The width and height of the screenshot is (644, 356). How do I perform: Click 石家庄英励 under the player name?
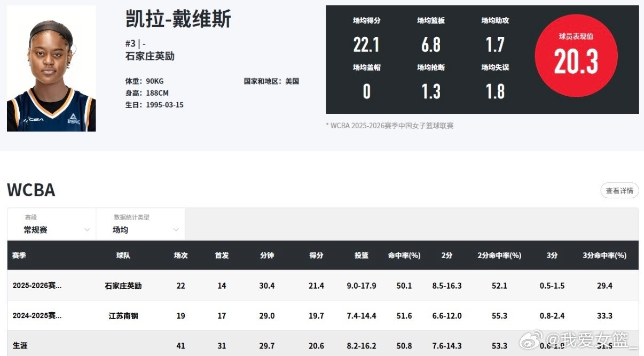pos(150,56)
